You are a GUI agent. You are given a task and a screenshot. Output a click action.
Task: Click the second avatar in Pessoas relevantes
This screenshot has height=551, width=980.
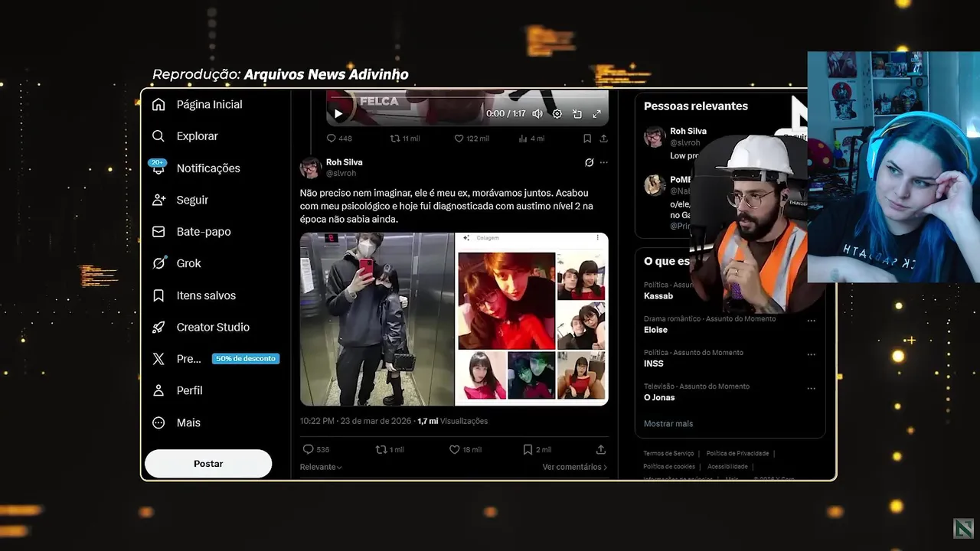[655, 185]
